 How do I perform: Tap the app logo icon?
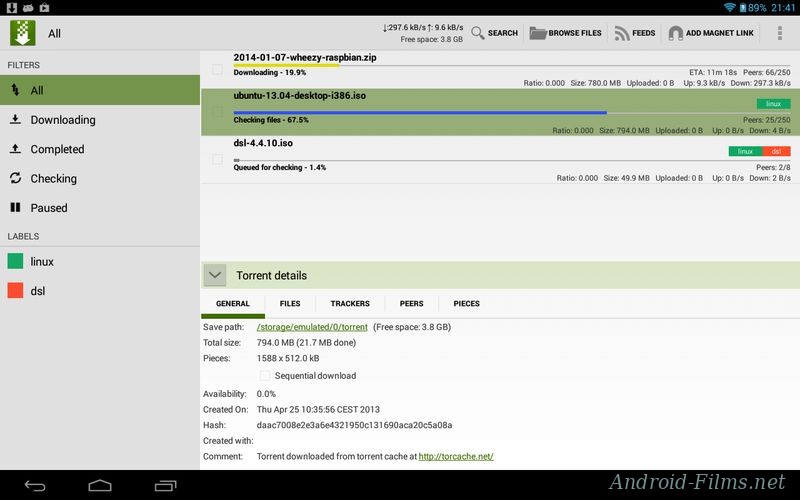[x=22, y=33]
